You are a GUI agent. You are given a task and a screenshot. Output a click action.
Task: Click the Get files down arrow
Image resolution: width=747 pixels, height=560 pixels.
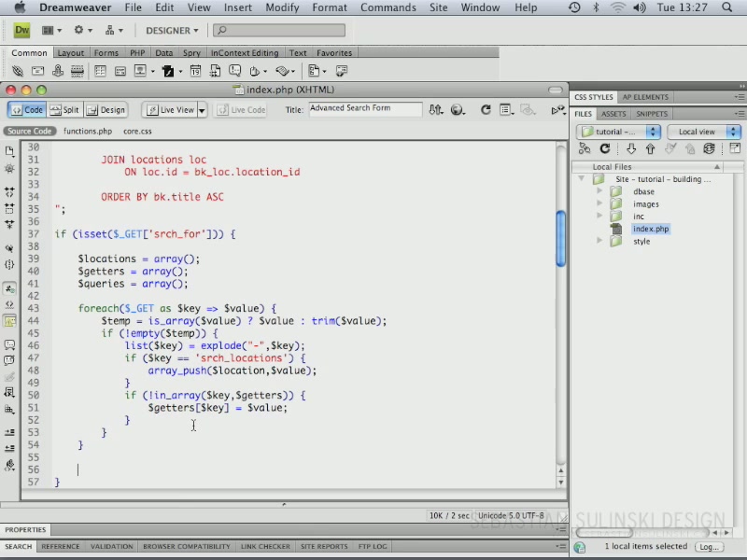(631, 148)
